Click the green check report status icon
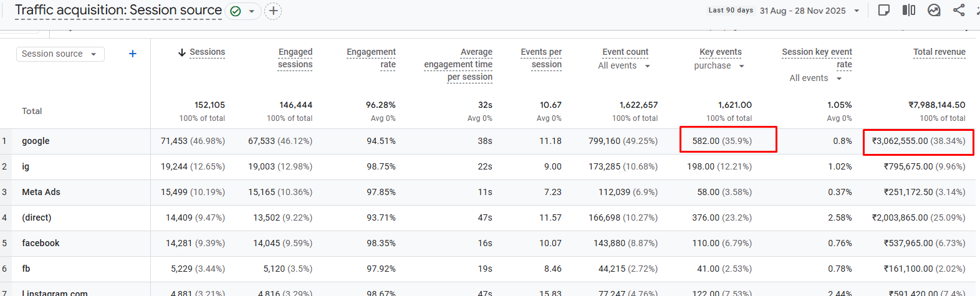Screen dimensions: 980x296 tap(236, 11)
